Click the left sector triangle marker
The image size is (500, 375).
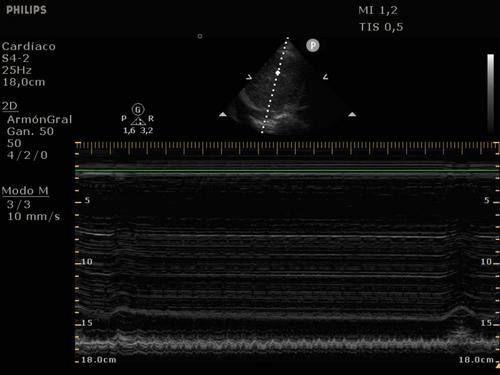coord(223,115)
